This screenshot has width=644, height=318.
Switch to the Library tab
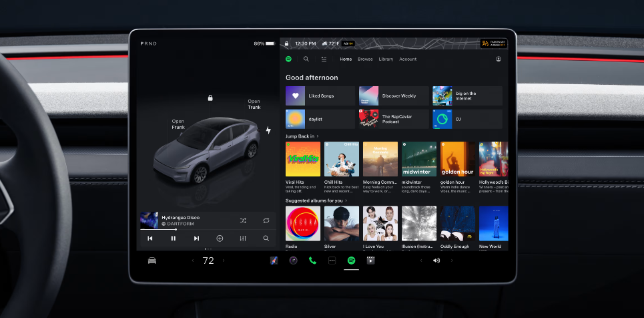pyautogui.click(x=386, y=59)
